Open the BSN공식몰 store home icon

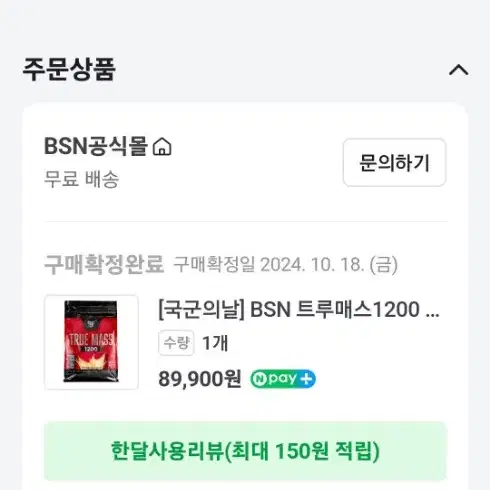point(162,147)
